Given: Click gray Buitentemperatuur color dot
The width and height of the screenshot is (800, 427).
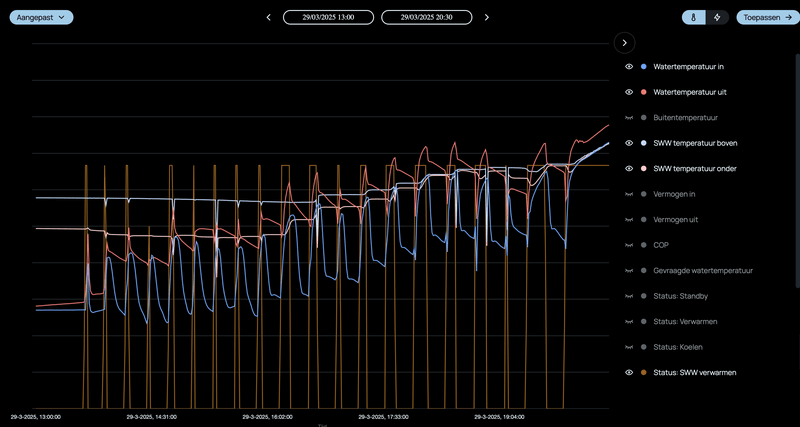Looking at the screenshot, I should (x=643, y=118).
